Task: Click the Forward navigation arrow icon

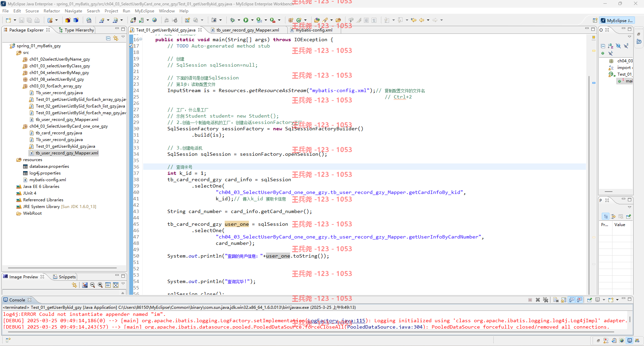Action: tap(435, 20)
